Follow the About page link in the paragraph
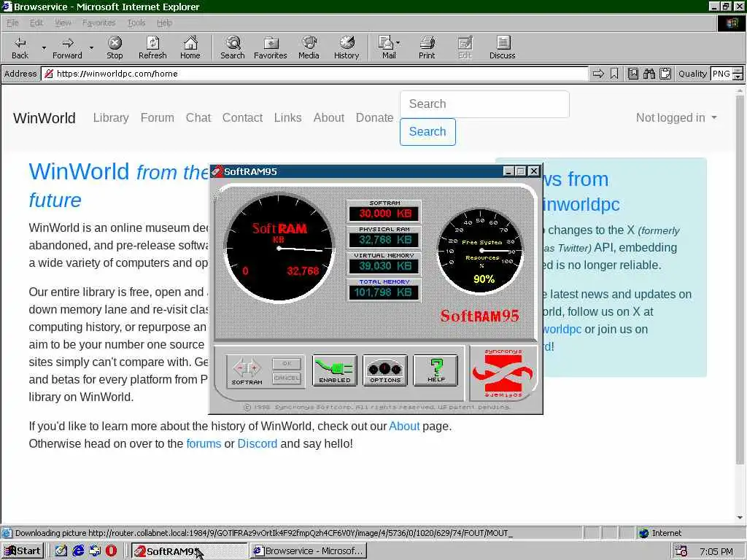Viewport: 747px width, 560px height. [404, 426]
